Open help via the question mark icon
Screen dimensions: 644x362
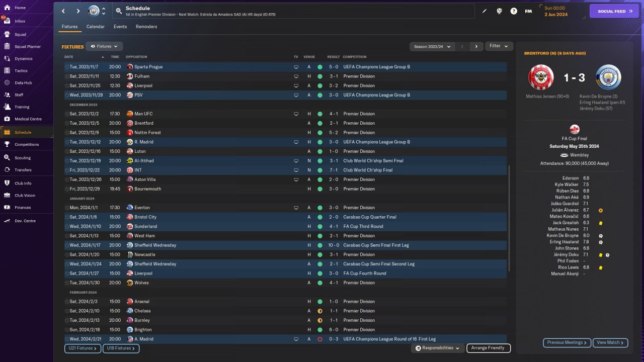514,11
